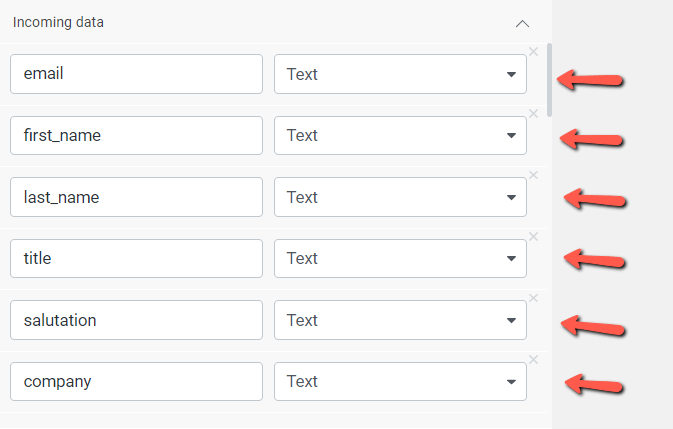Click the first_name input field

click(x=136, y=136)
